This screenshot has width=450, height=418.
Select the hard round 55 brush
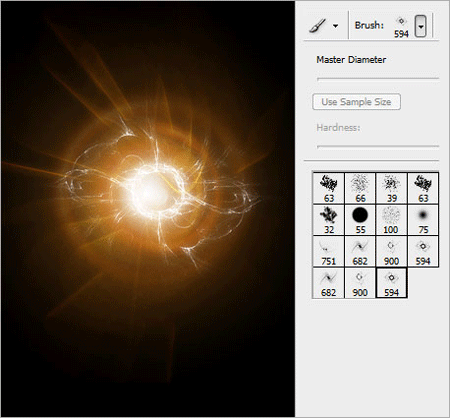click(360, 220)
